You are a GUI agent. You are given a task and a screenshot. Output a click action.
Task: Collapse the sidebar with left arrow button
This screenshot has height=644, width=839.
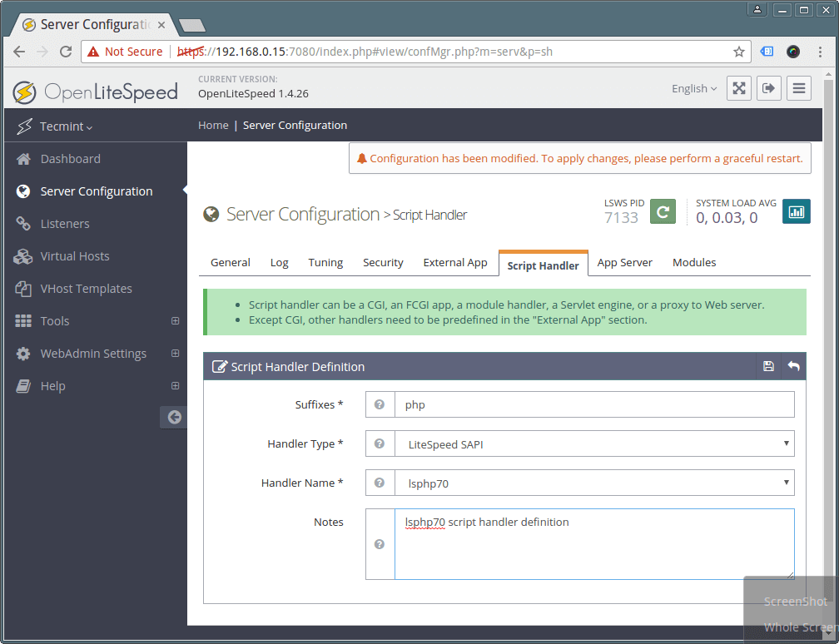(x=174, y=418)
